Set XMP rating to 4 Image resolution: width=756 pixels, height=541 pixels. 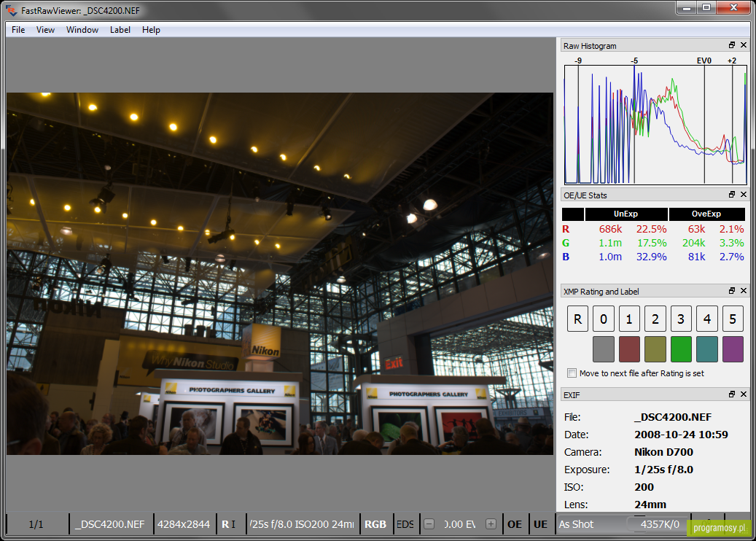point(707,319)
